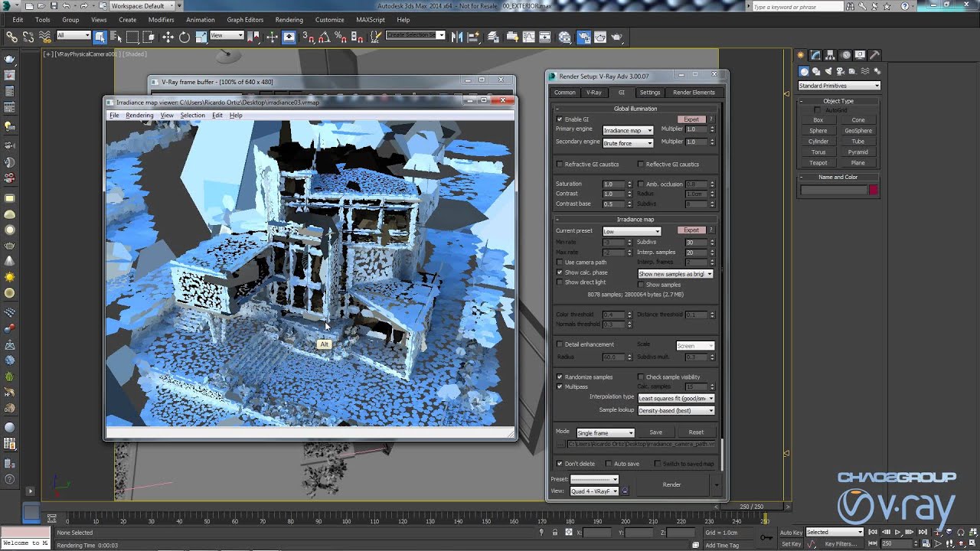Viewport: 980px width, 551px height.
Task: Open the Workspace Default dropdown
Action: point(144,5)
